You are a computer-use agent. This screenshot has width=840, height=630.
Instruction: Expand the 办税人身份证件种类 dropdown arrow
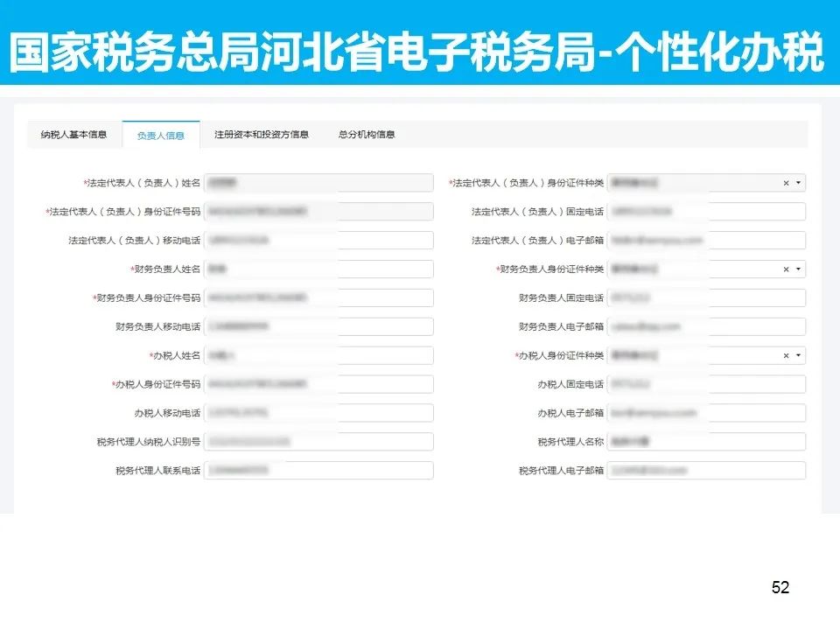tap(798, 356)
